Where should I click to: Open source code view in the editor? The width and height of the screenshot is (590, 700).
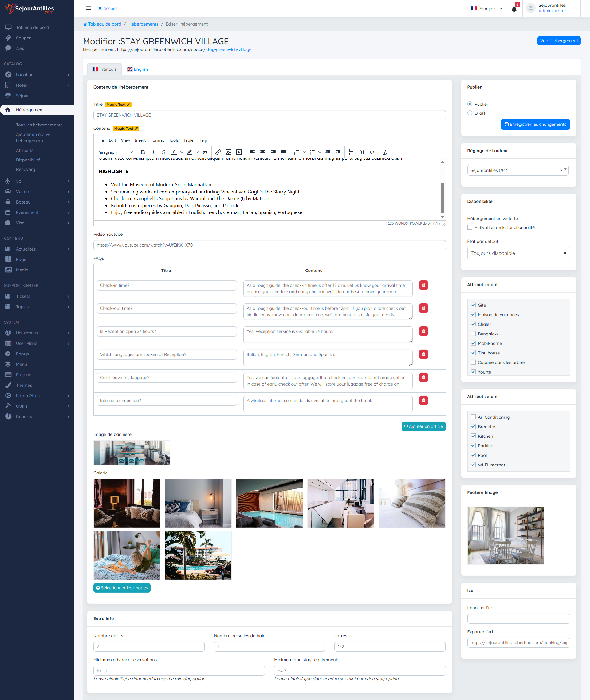(x=372, y=152)
